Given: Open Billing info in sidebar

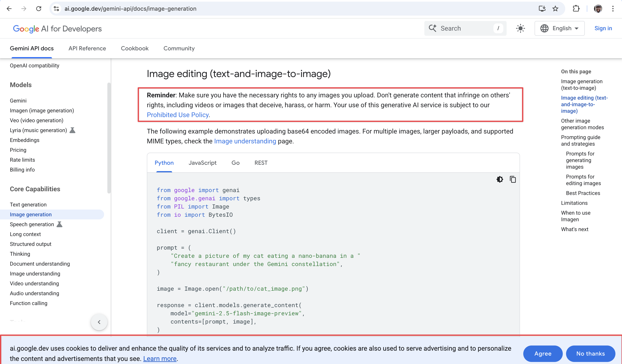Looking at the screenshot, I should pyautogui.click(x=22, y=169).
